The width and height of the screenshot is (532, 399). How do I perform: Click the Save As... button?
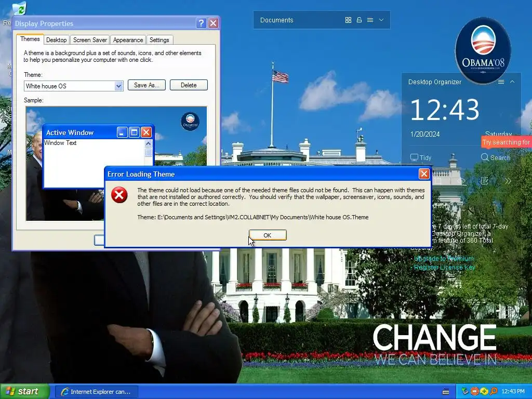click(147, 85)
